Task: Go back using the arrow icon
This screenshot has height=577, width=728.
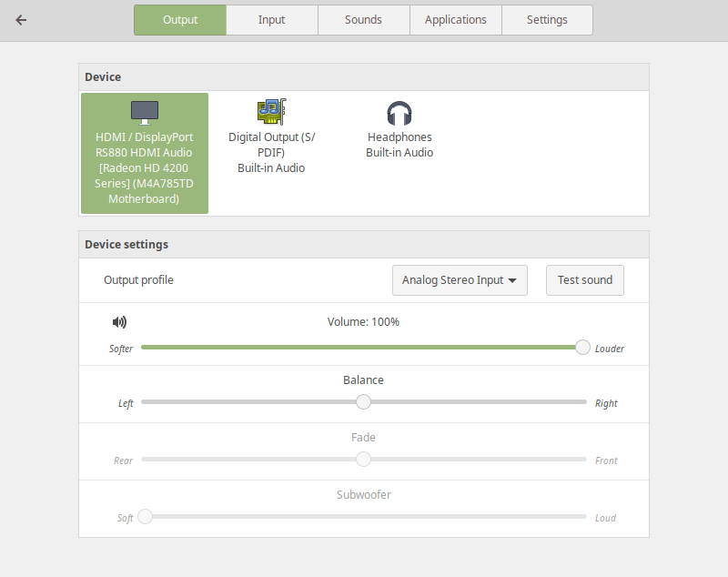Action: pyautogui.click(x=21, y=20)
